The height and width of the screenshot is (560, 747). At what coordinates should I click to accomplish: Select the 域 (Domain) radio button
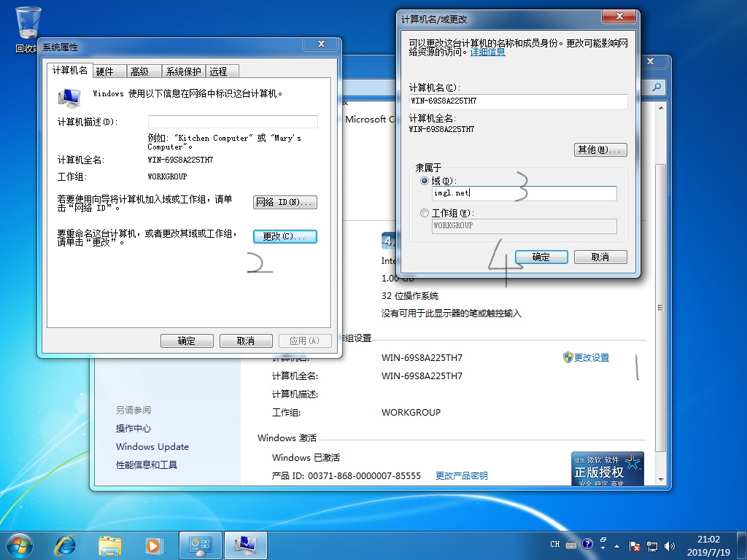click(425, 181)
